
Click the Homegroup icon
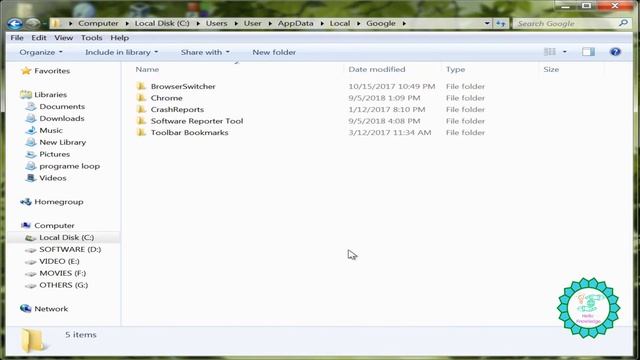point(26,202)
